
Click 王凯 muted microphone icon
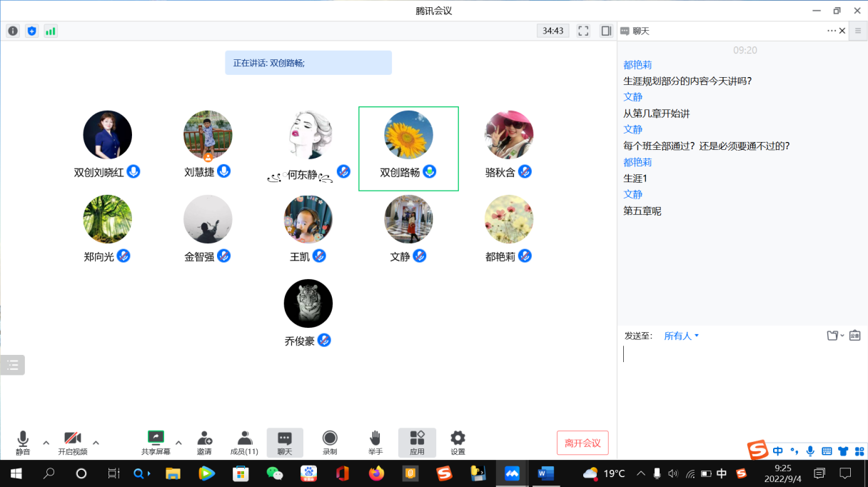319,256
